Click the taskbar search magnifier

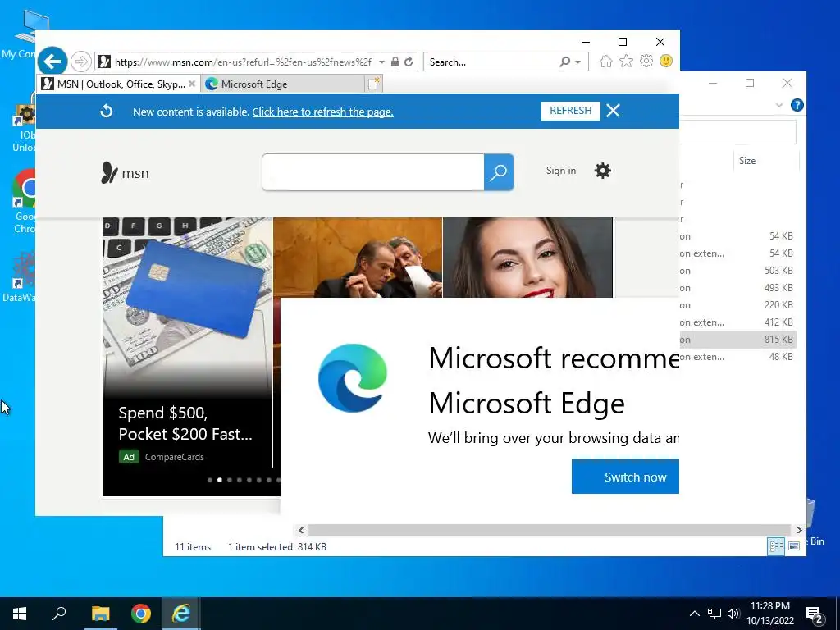coord(59,614)
